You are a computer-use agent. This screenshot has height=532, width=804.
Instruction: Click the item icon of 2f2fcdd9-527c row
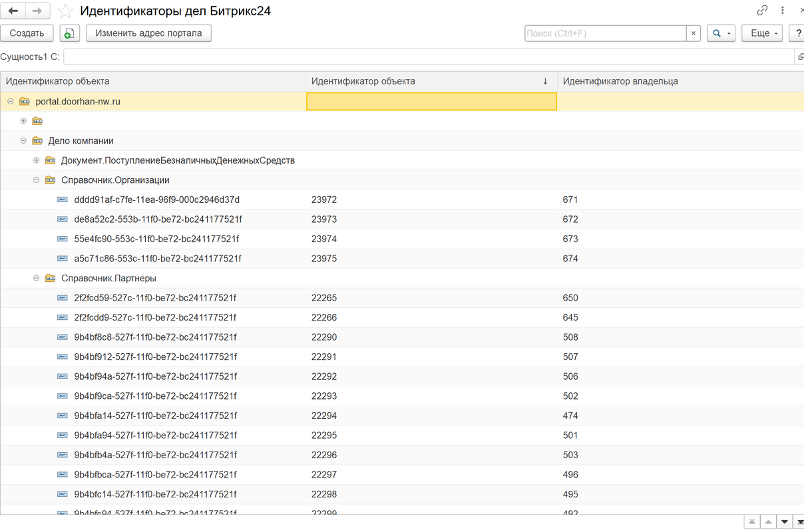63,317
